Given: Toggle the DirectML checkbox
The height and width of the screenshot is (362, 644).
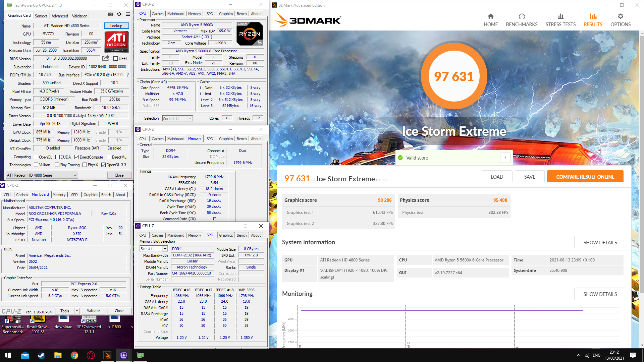Looking at the screenshot, I should pos(109,157).
